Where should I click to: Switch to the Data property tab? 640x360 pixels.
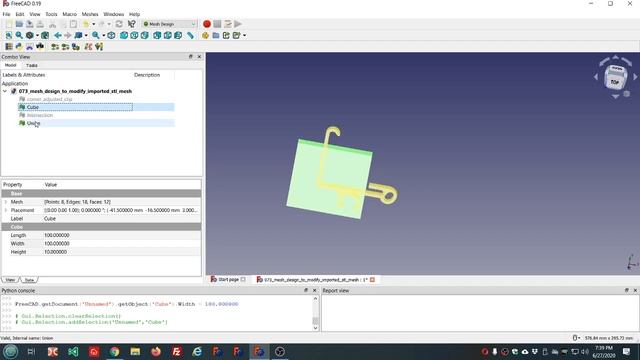coord(29,280)
